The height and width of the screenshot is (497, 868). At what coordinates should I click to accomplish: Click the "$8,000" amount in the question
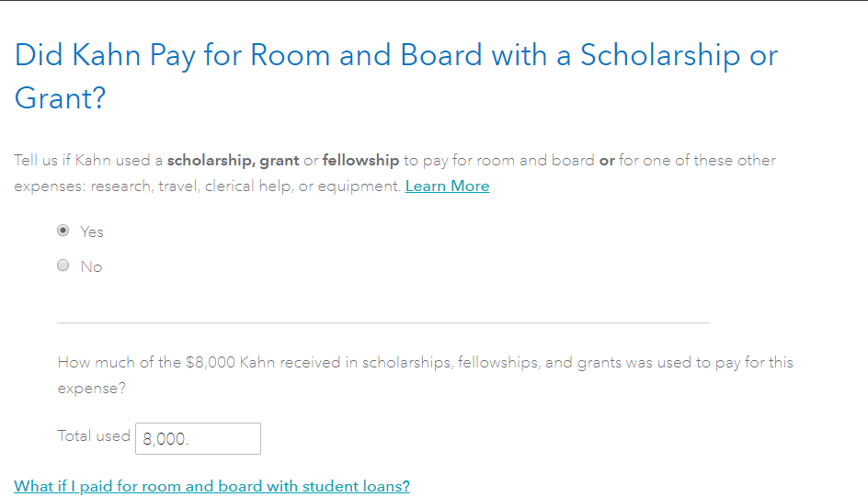pyautogui.click(x=210, y=362)
